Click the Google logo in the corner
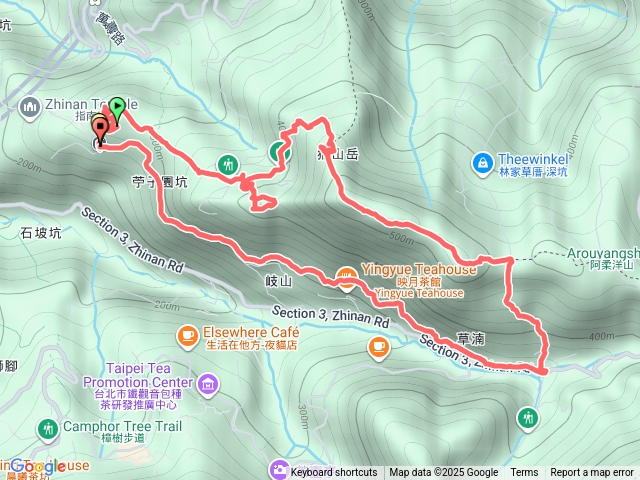 pyautogui.click(x=38, y=466)
